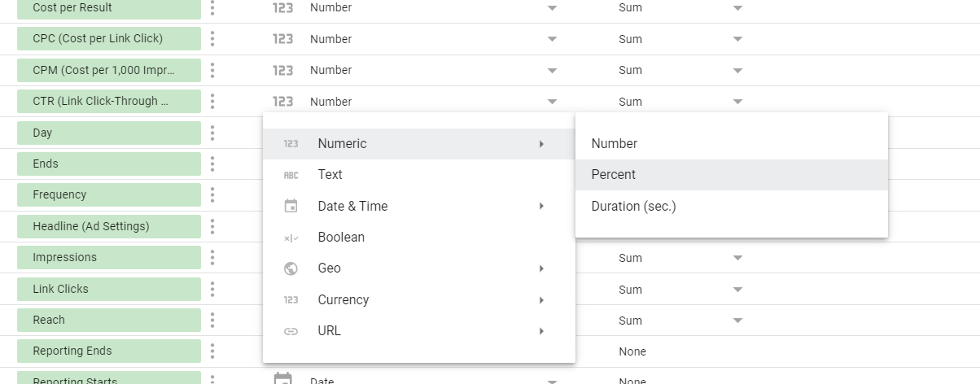Viewport: 980px width, 384px height.
Task: Expand type dropdown for CTR row
Action: tap(552, 102)
